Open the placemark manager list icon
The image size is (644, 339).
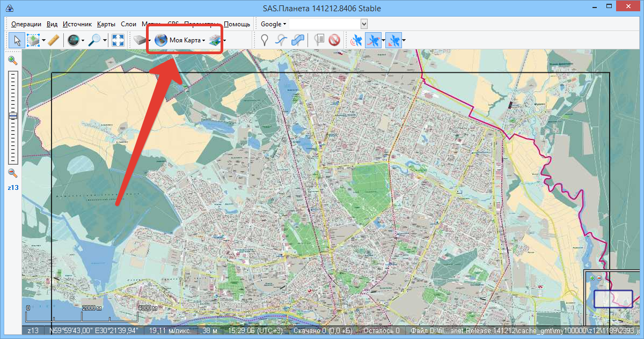(x=320, y=40)
